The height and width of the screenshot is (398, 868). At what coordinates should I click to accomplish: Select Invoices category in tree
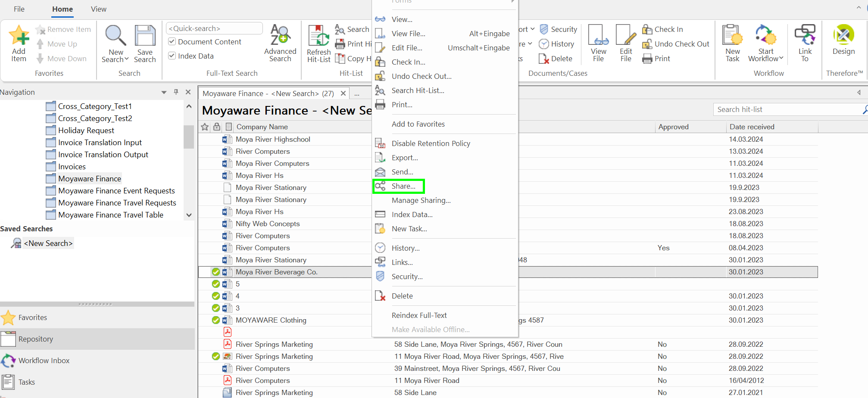click(72, 167)
